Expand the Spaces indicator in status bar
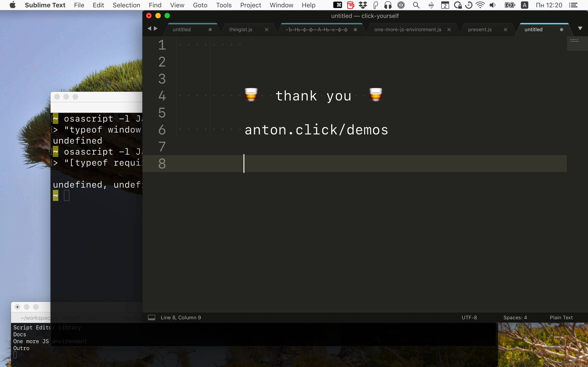 pos(514,317)
